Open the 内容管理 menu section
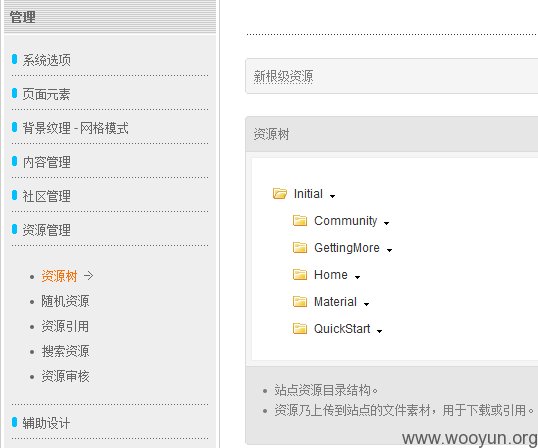The image size is (538, 448). (x=47, y=162)
